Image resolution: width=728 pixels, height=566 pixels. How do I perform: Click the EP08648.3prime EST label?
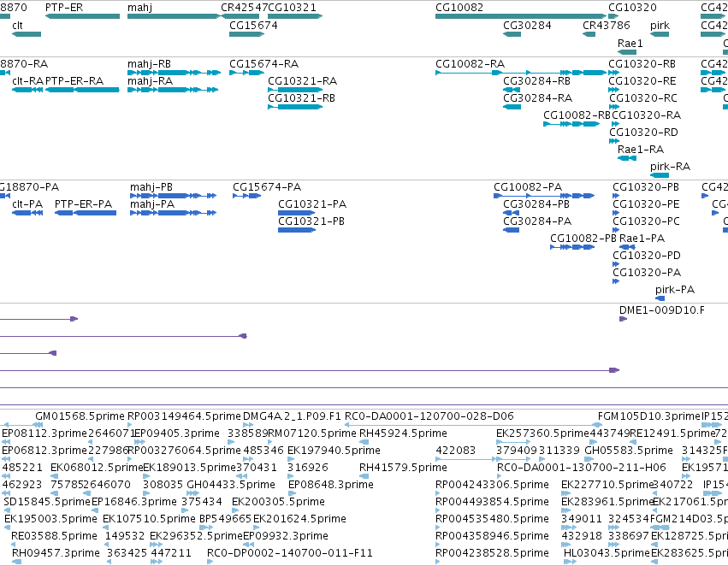coord(330,485)
